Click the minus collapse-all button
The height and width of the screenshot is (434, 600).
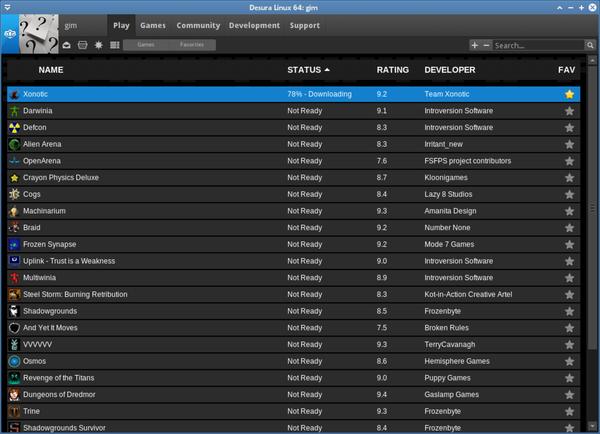(486, 45)
